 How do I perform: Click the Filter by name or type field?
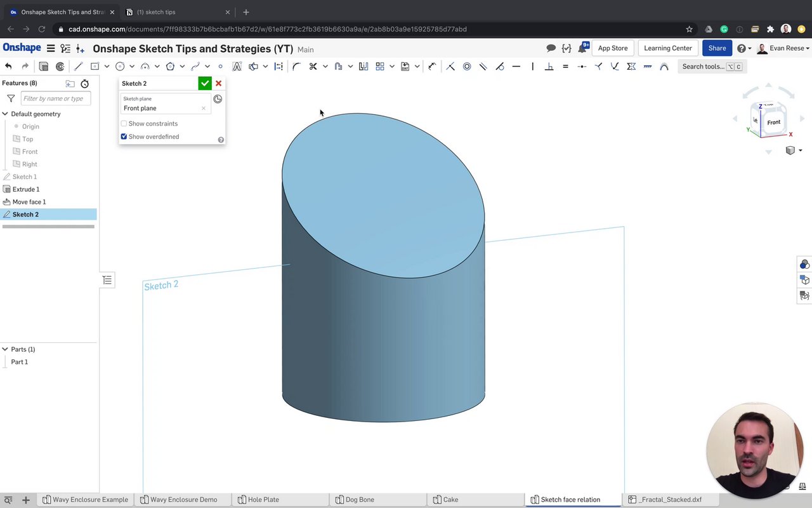pos(56,98)
